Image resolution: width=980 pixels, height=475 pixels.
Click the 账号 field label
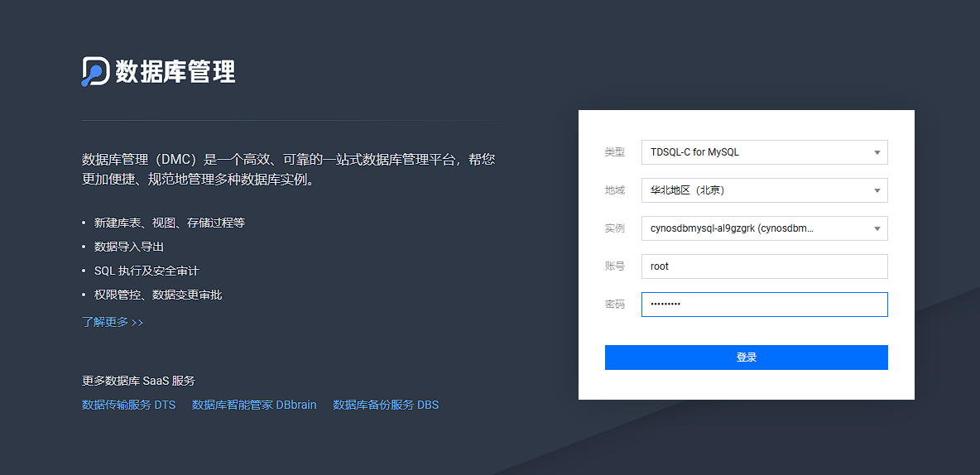[614, 266]
